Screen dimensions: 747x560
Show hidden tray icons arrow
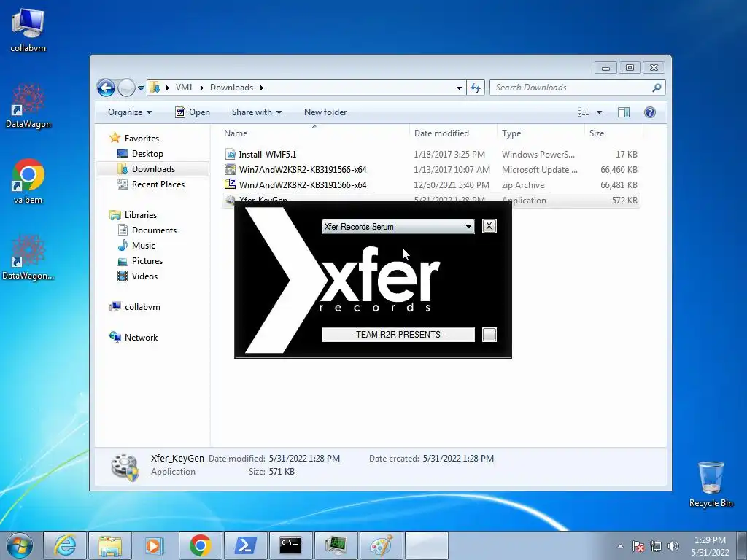pos(620,546)
